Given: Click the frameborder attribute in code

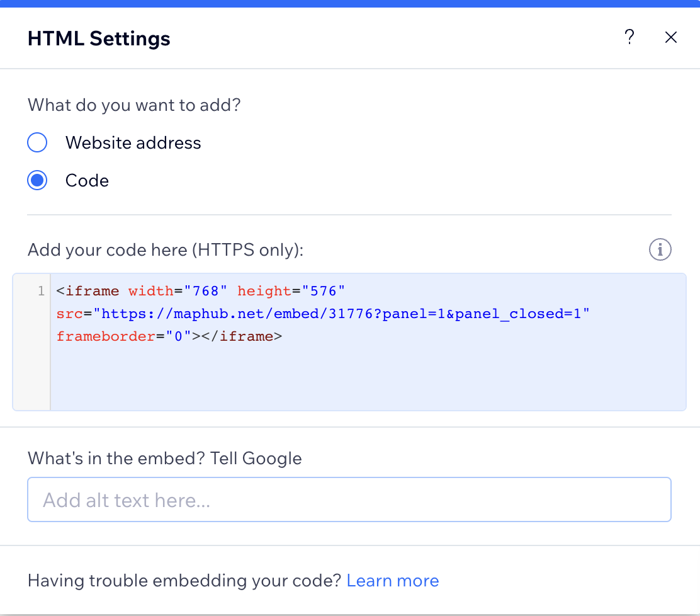Looking at the screenshot, I should (106, 336).
